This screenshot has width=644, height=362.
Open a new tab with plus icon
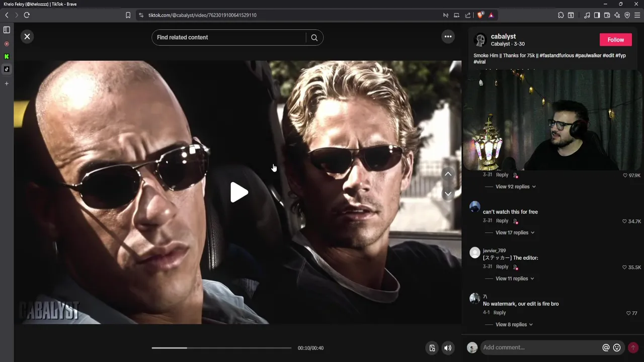point(7,83)
